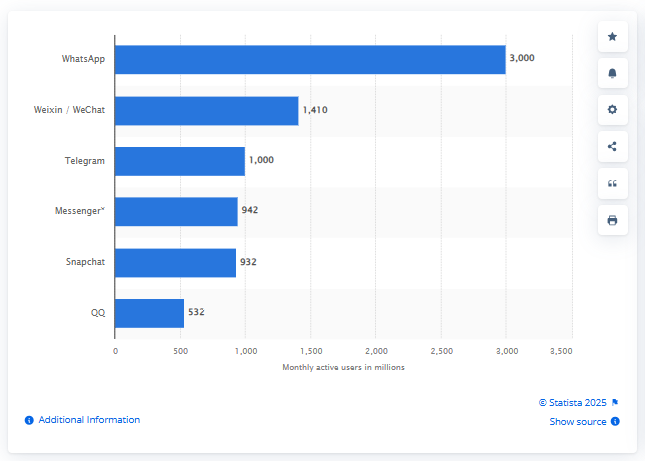Click the WhatsApp axis label
645x461 pixels.
pyautogui.click(x=84, y=59)
